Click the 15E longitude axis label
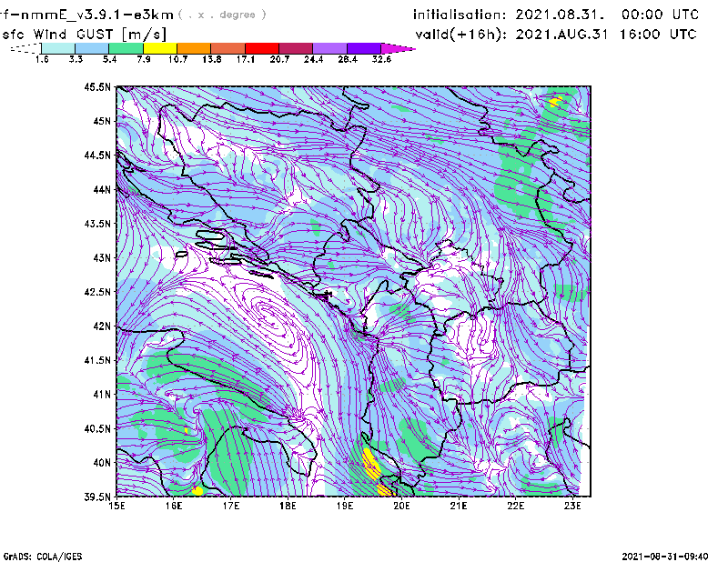 tap(116, 506)
